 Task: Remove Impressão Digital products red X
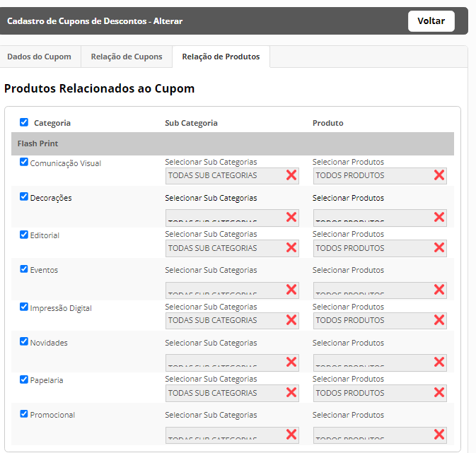tap(439, 320)
